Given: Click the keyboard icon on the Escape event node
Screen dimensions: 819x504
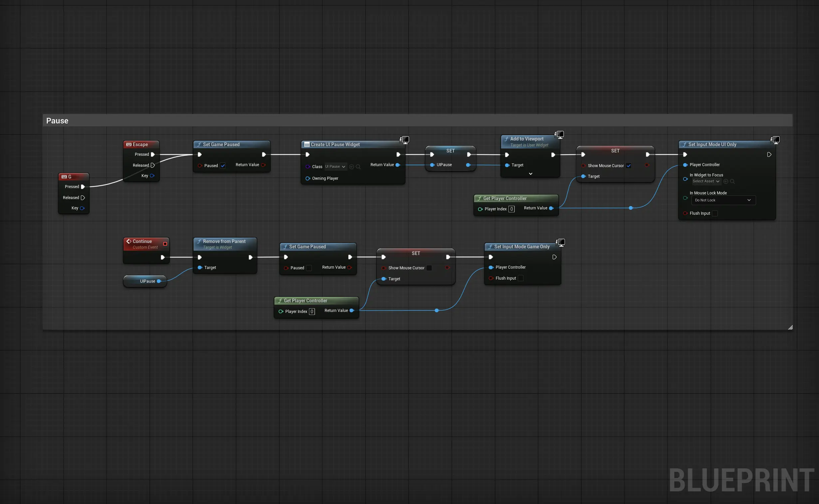Looking at the screenshot, I should point(129,144).
